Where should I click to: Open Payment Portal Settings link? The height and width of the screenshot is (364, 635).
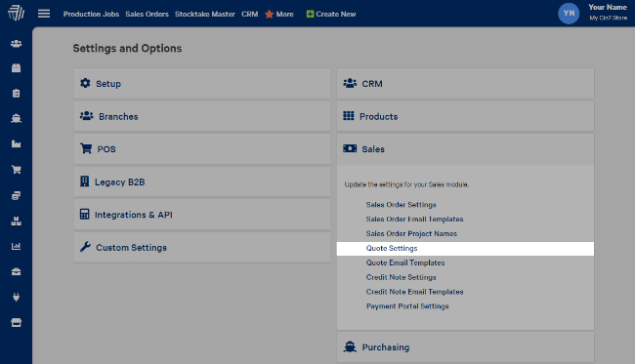click(x=407, y=306)
